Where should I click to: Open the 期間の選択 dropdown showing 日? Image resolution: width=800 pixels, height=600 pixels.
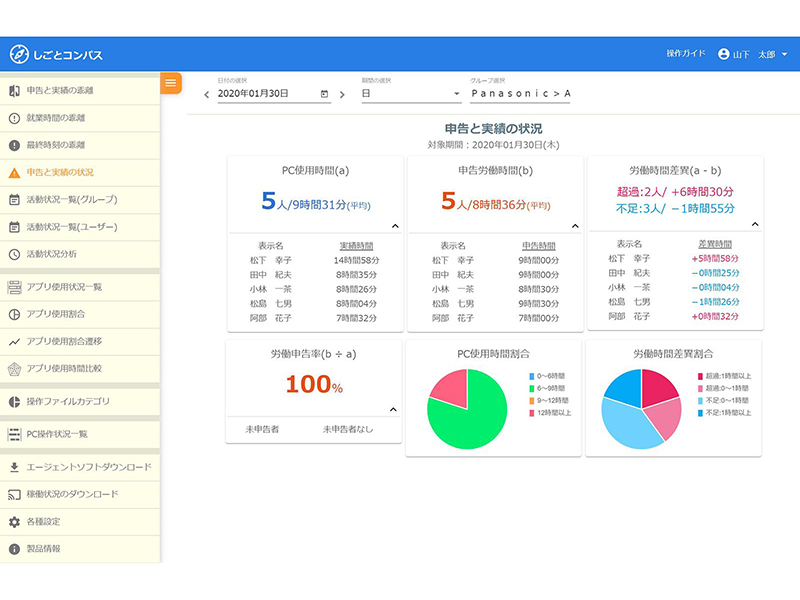411,94
